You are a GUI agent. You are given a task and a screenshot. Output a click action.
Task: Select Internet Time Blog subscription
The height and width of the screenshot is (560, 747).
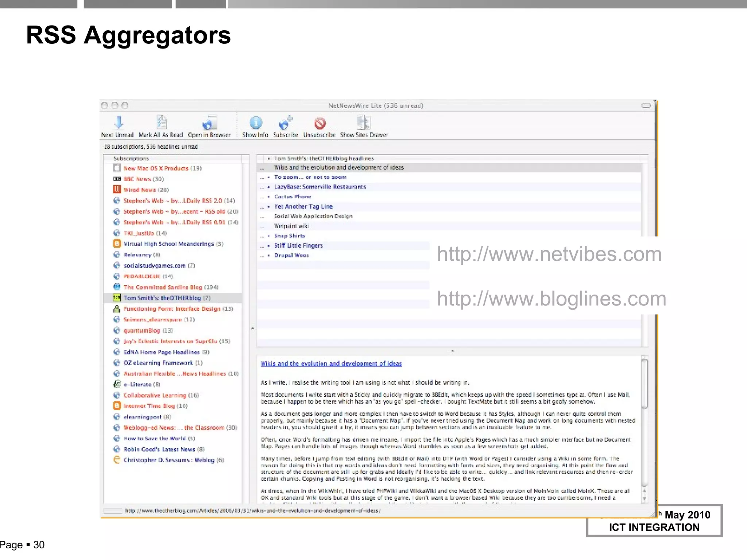click(x=172, y=406)
